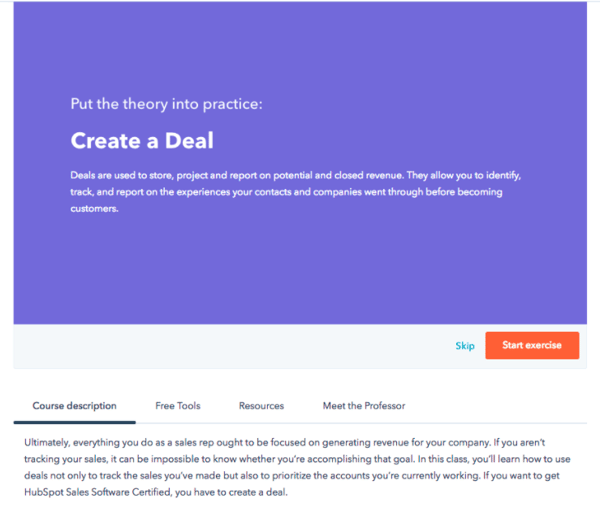Click empty tab strip right of Meet the Professor
600x511 pixels.
(x=500, y=406)
